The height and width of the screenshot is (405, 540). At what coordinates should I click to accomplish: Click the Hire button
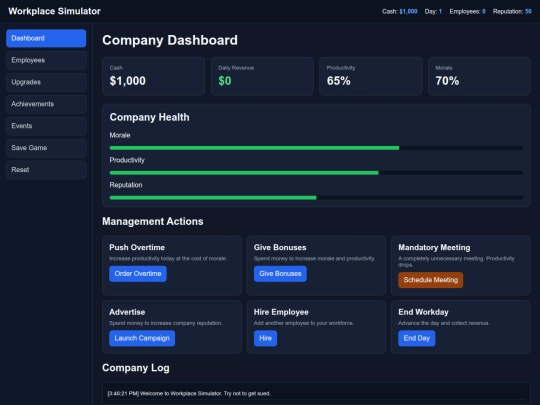(265, 338)
